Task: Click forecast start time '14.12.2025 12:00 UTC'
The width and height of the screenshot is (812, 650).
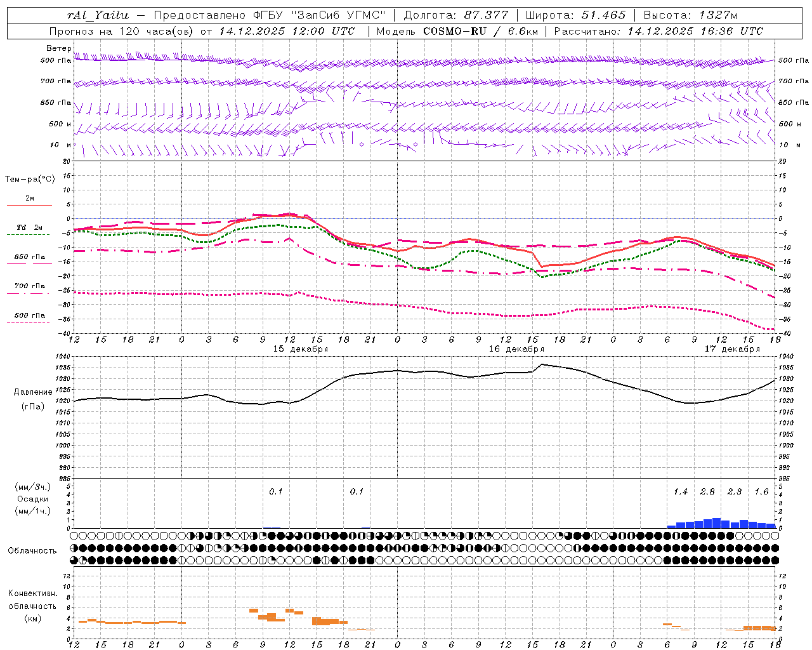Action: click(287, 31)
